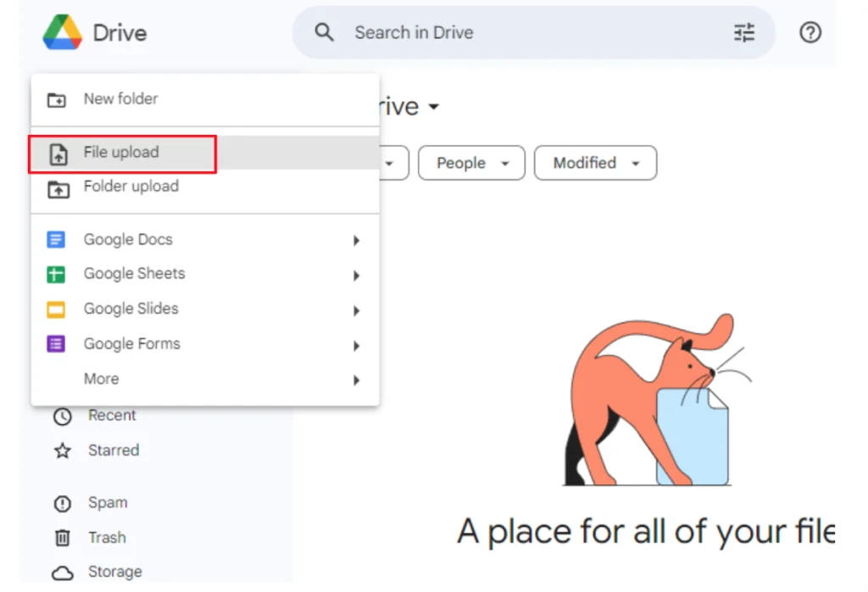The image size is (868, 592).
Task: Expand Google Docs submenu arrow
Action: click(x=357, y=240)
